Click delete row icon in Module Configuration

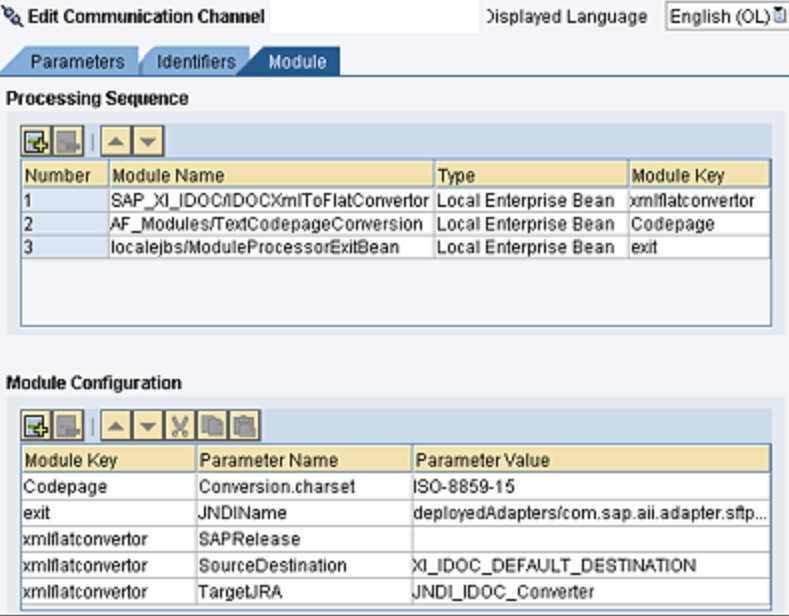[68, 426]
